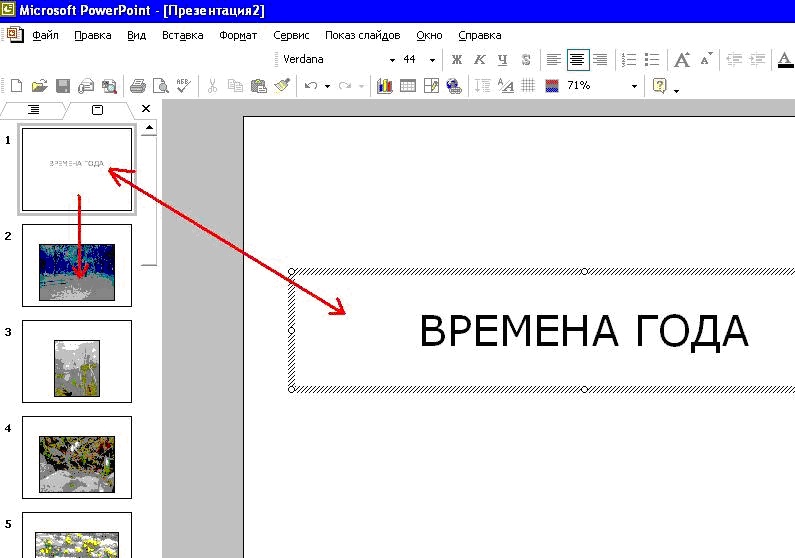The width and height of the screenshot is (795, 558).
Task: Open an existing file via folder icon
Action: click(x=39, y=86)
